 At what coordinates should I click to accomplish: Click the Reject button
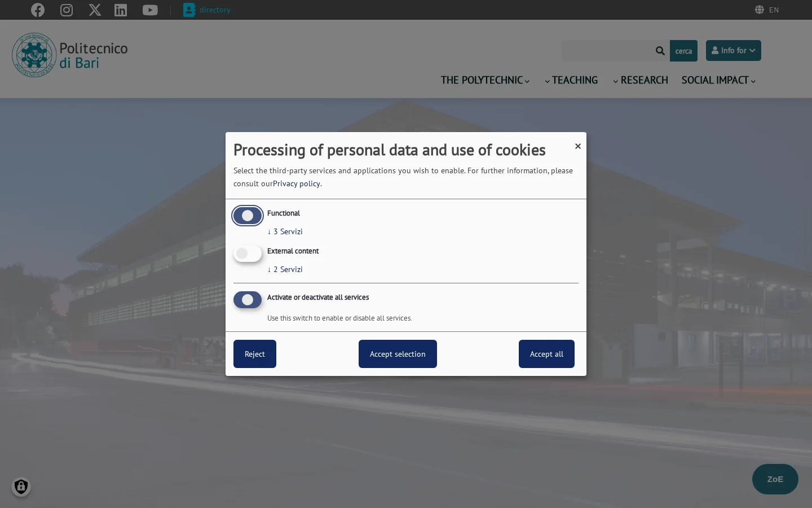[255, 354]
